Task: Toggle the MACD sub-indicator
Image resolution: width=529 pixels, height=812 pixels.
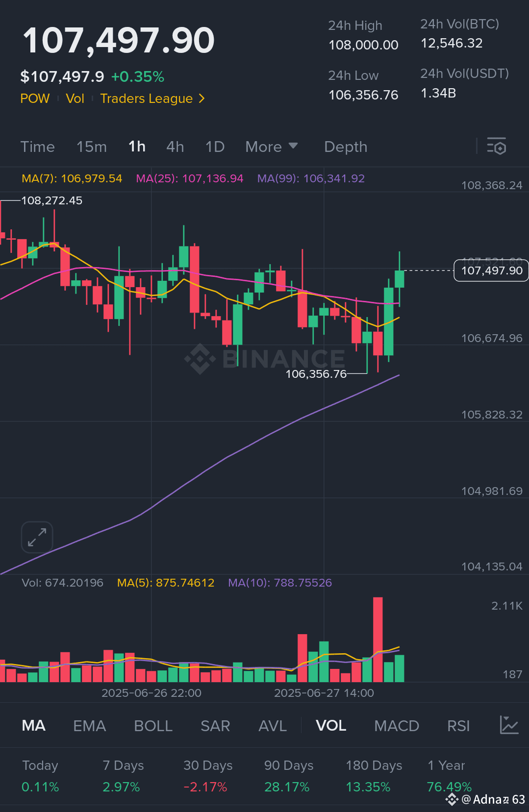Action: coord(397,726)
